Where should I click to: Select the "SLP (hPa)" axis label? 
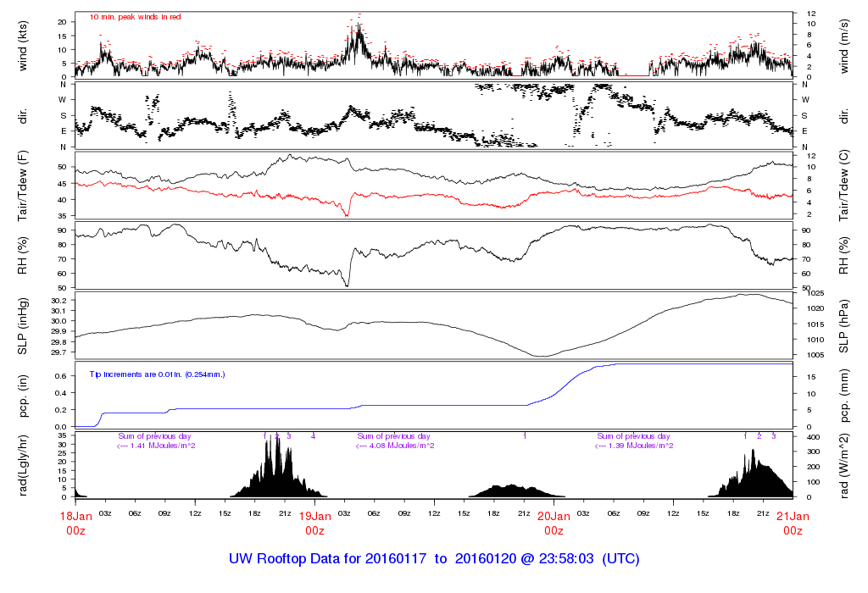pyautogui.click(x=844, y=326)
